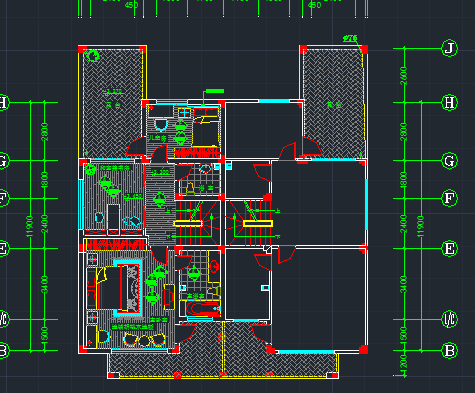This screenshot has width=475, height=393.
Task: Select the F grid bubble at right
Action: [x=449, y=199]
